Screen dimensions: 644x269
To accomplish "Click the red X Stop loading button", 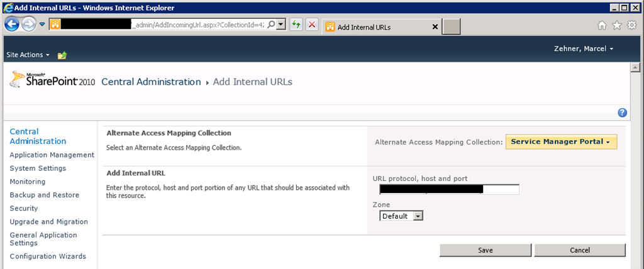I will pos(311,25).
